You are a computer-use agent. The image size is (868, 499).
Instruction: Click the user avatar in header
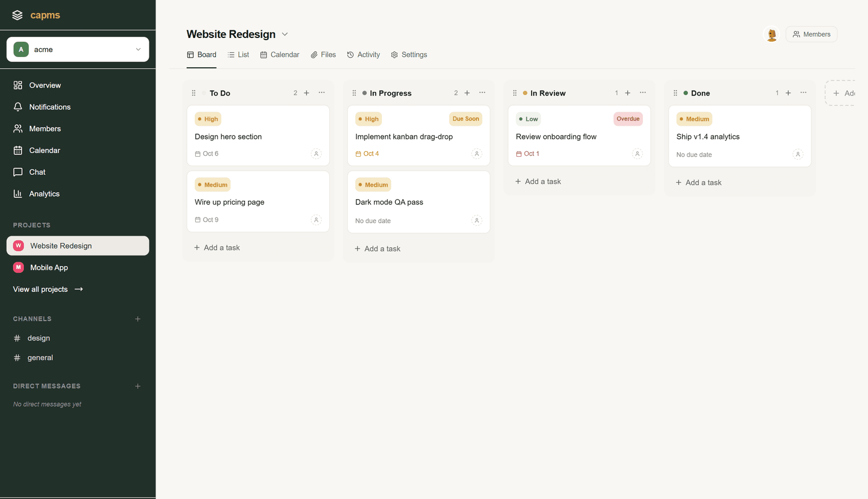[x=771, y=34]
